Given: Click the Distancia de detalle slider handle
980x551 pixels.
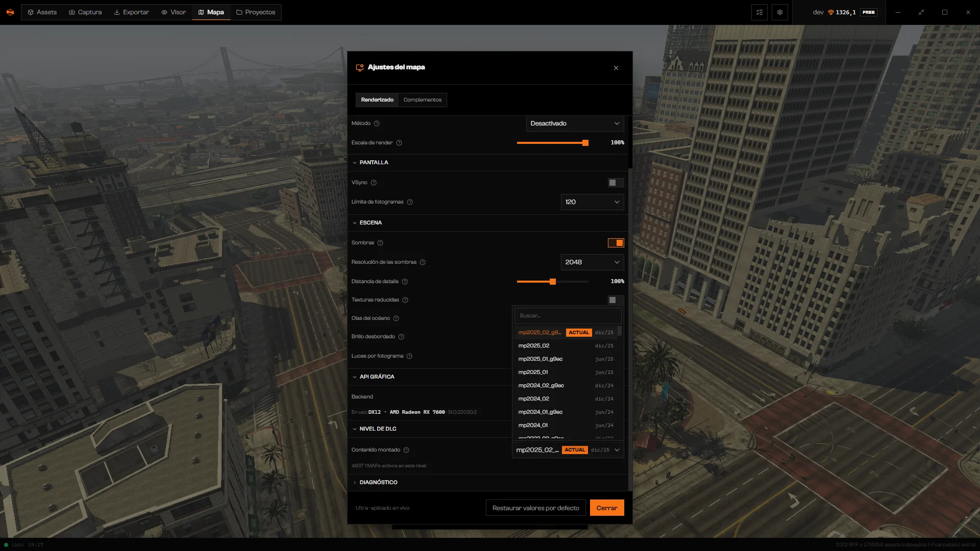Looking at the screenshot, I should (x=552, y=282).
